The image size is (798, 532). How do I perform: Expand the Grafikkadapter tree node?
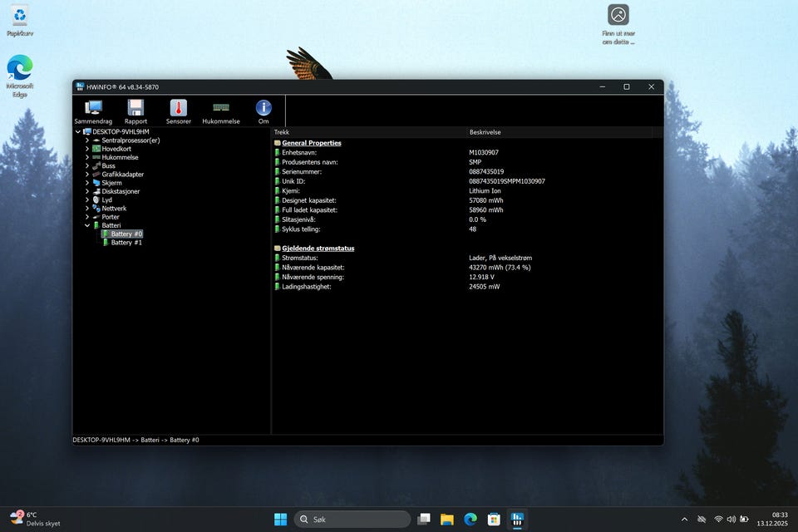tap(86, 175)
